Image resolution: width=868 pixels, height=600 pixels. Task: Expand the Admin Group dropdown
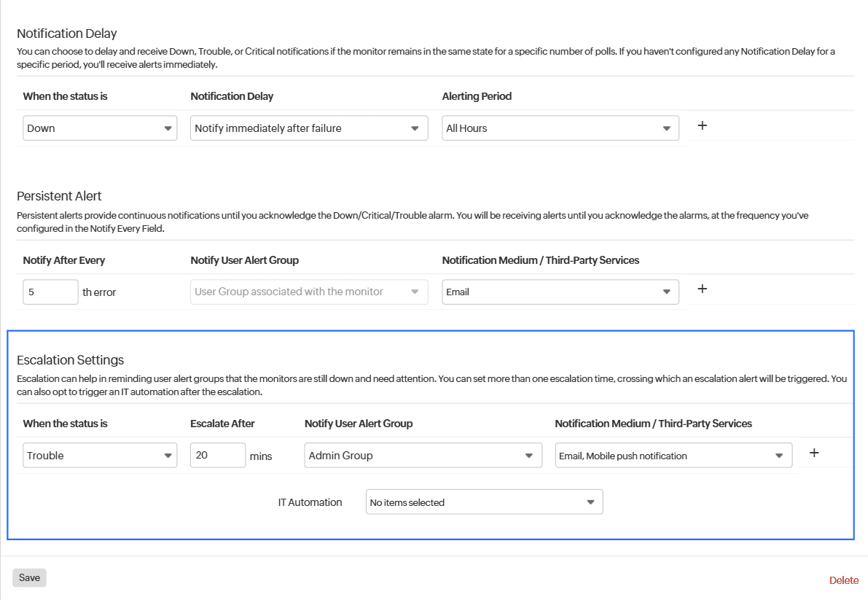pos(423,456)
